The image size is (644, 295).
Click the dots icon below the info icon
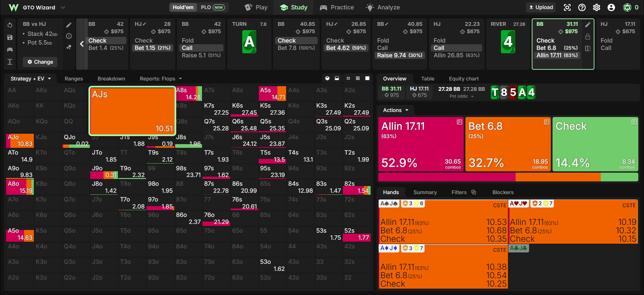(x=69, y=47)
